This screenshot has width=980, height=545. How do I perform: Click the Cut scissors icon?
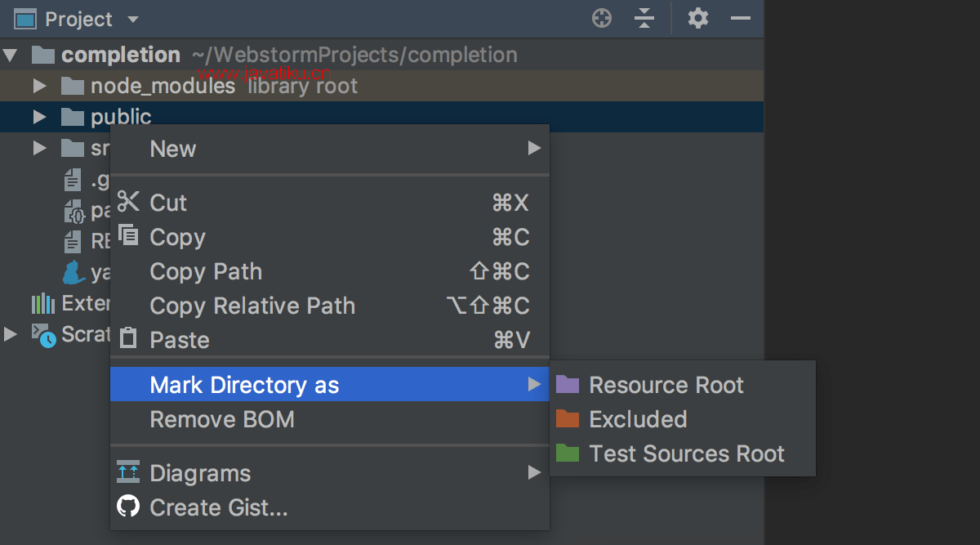pyautogui.click(x=128, y=202)
